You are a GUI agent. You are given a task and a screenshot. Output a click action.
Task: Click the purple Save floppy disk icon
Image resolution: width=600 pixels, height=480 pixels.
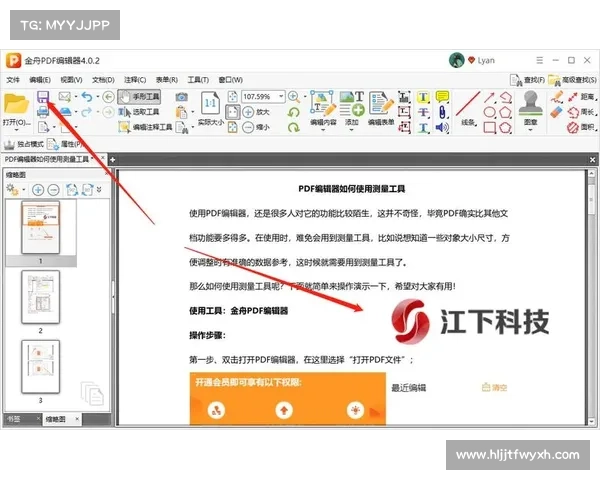(x=43, y=97)
